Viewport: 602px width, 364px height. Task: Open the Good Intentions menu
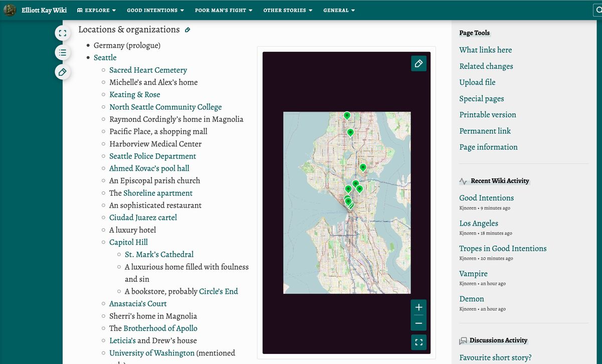tap(155, 10)
